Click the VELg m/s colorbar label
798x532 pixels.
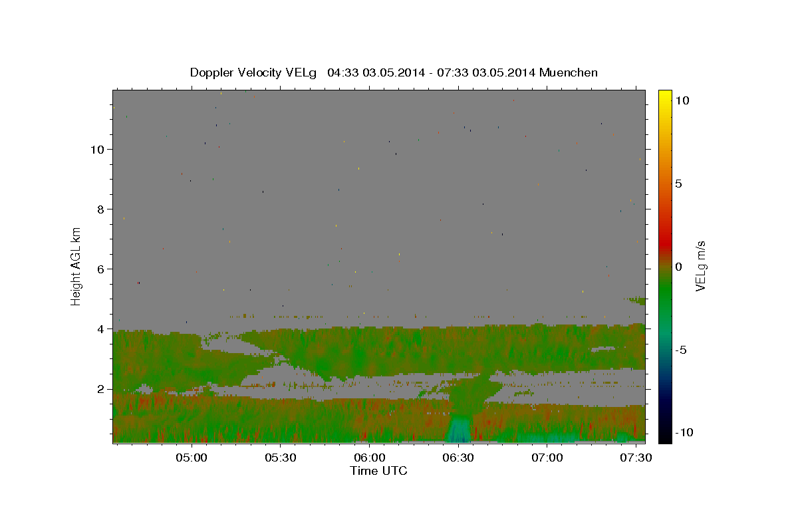700,266
